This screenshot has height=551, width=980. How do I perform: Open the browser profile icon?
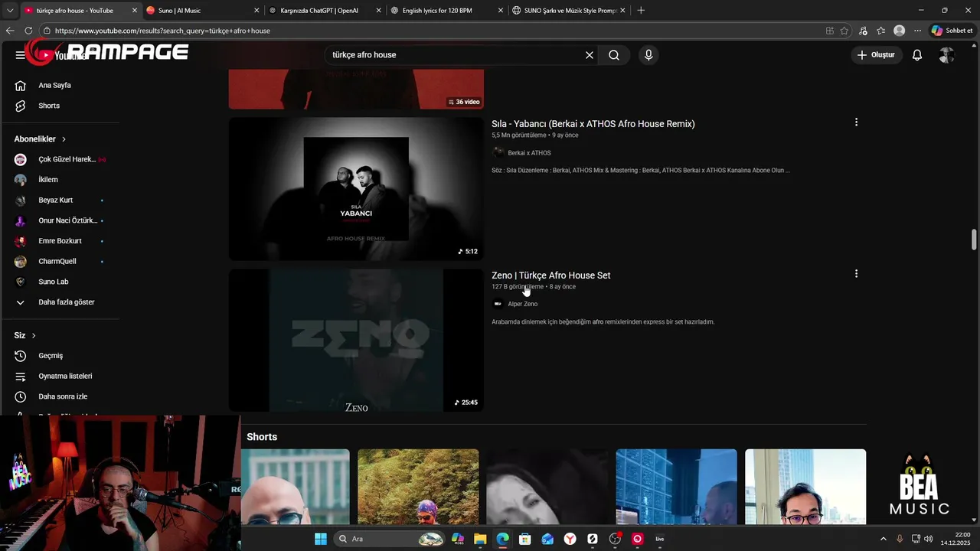[x=900, y=31]
